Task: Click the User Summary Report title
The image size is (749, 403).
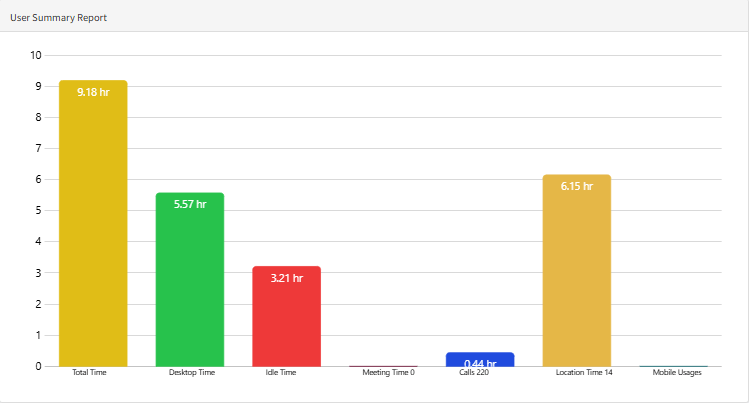Action: [58, 18]
